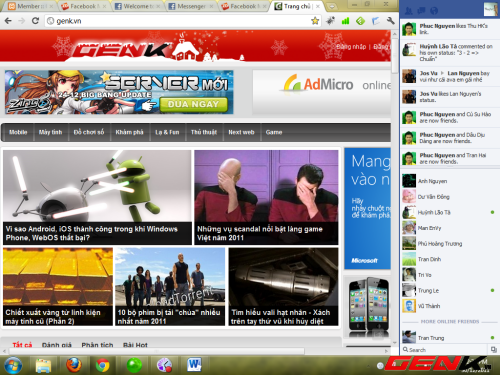Screen dimensions: 500x375
Task: Click the horizontal page scrollbar
Action: 157,351
